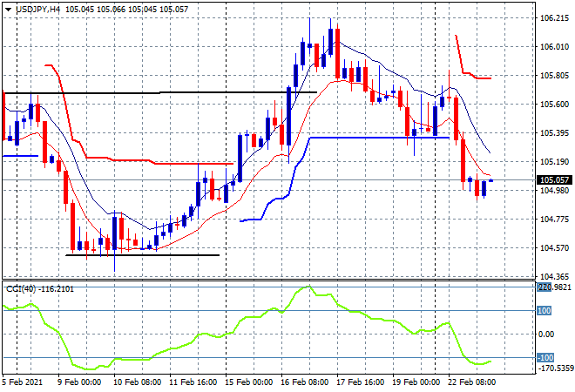Click the 9 Feb 00:00 time label
The width and height of the screenshot is (575, 392).
pyautogui.click(x=78, y=382)
